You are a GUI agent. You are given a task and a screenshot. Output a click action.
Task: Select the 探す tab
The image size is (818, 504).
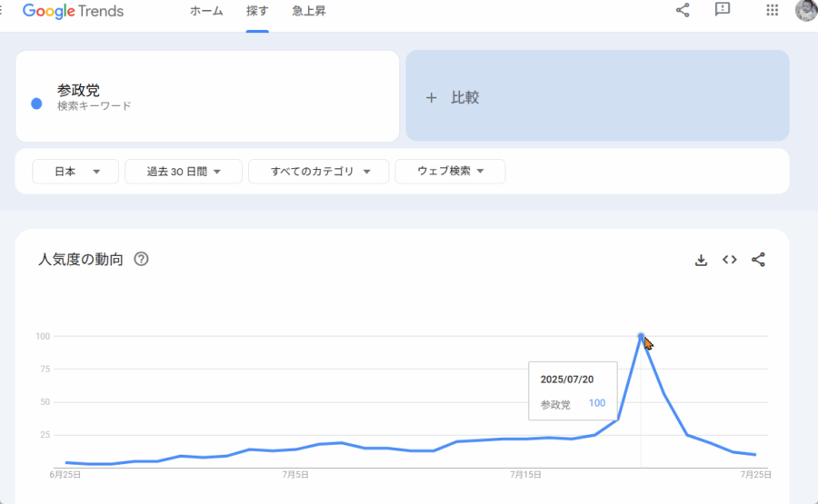click(257, 12)
